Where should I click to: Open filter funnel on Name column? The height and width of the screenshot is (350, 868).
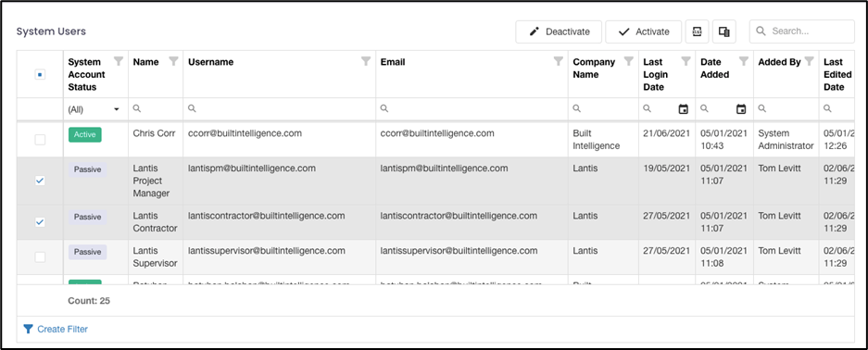tap(173, 61)
